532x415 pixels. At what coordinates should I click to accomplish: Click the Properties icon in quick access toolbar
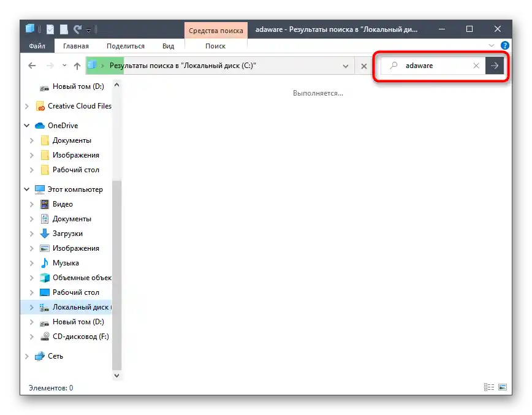click(x=50, y=29)
